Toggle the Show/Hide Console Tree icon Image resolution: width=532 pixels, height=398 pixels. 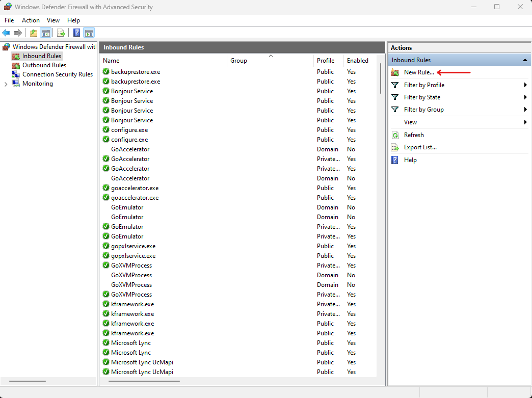pos(45,33)
